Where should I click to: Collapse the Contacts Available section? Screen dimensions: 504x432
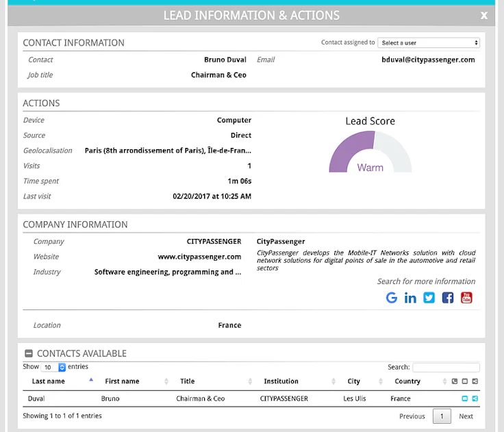tap(29, 353)
